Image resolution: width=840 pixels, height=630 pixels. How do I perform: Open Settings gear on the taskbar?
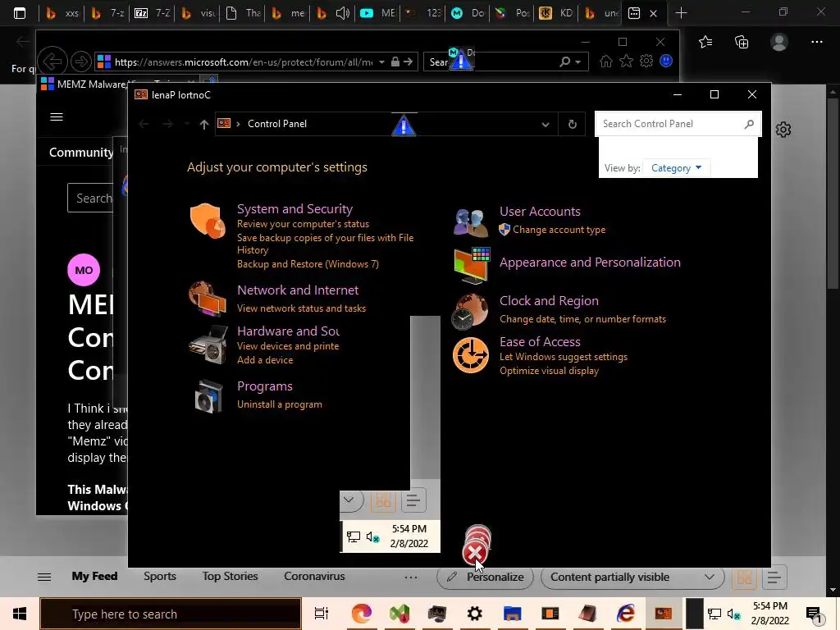click(x=475, y=614)
